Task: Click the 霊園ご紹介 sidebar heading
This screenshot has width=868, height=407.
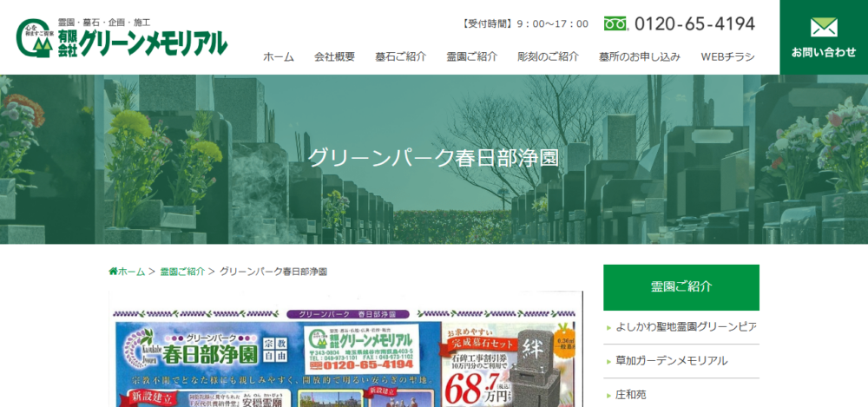Action: (x=681, y=287)
